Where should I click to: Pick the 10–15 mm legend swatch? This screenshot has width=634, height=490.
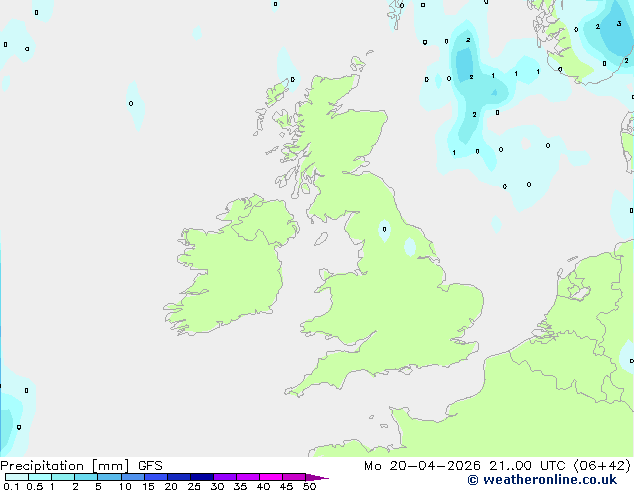[132, 477]
